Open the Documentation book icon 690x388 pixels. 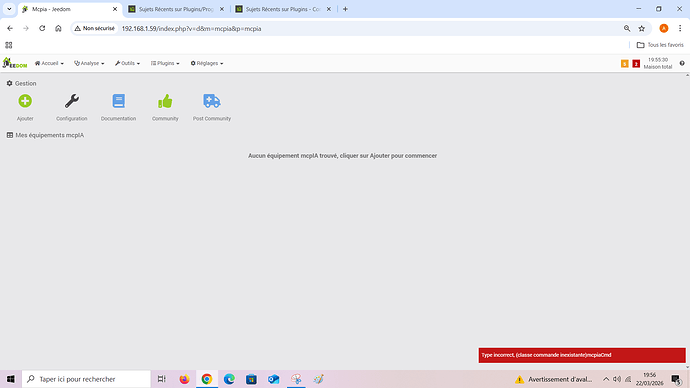click(x=118, y=101)
